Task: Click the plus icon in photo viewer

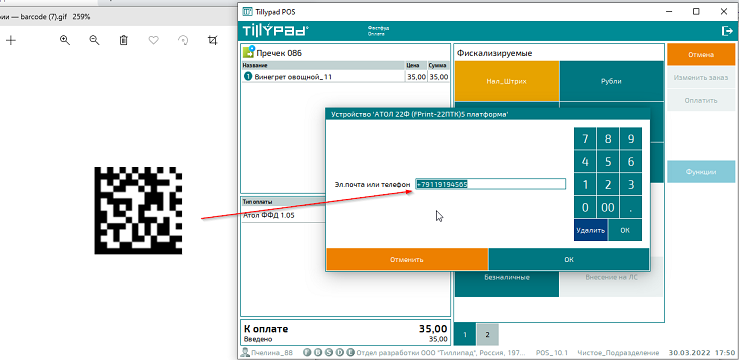Action: (10, 40)
